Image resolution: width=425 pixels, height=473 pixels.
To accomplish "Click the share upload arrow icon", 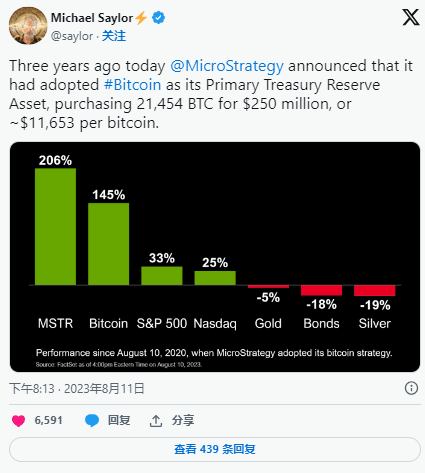I will click(x=156, y=421).
